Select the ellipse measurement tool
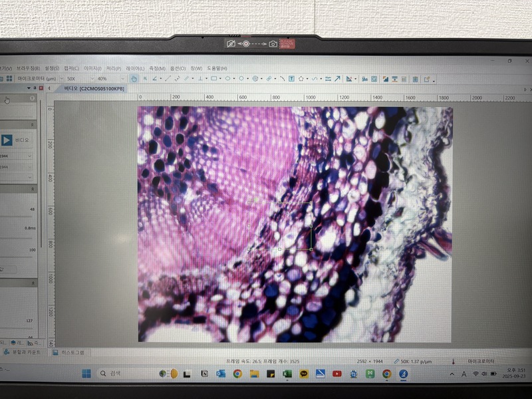532x399 pixels. (228, 78)
